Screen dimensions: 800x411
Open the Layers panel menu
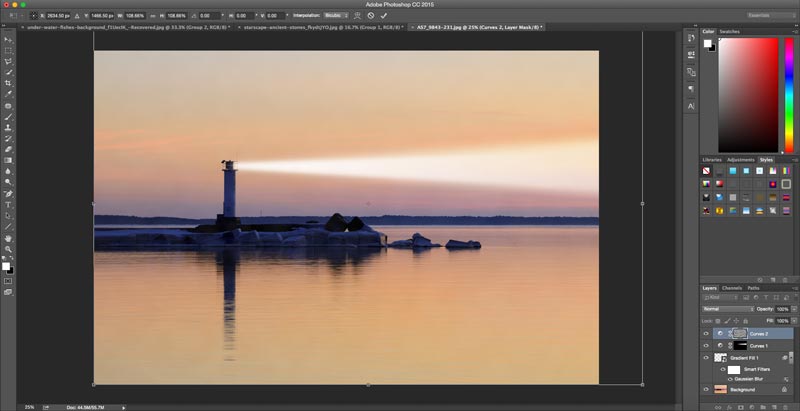point(794,288)
